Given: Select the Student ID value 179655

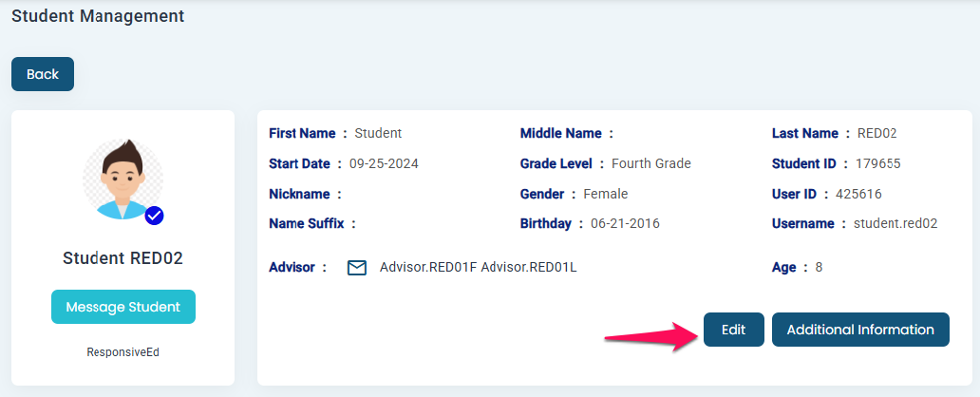Looking at the screenshot, I should [877, 163].
